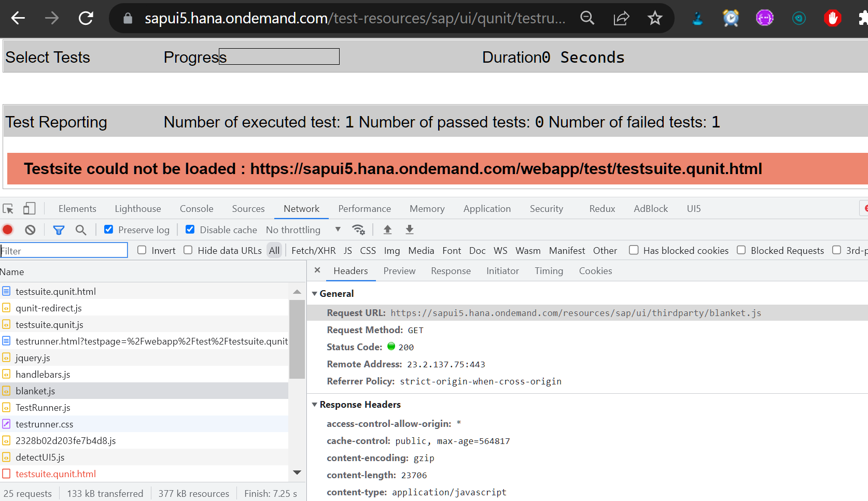Activate the inspect element picker
Image resolution: width=868 pixels, height=501 pixels.
(8, 208)
